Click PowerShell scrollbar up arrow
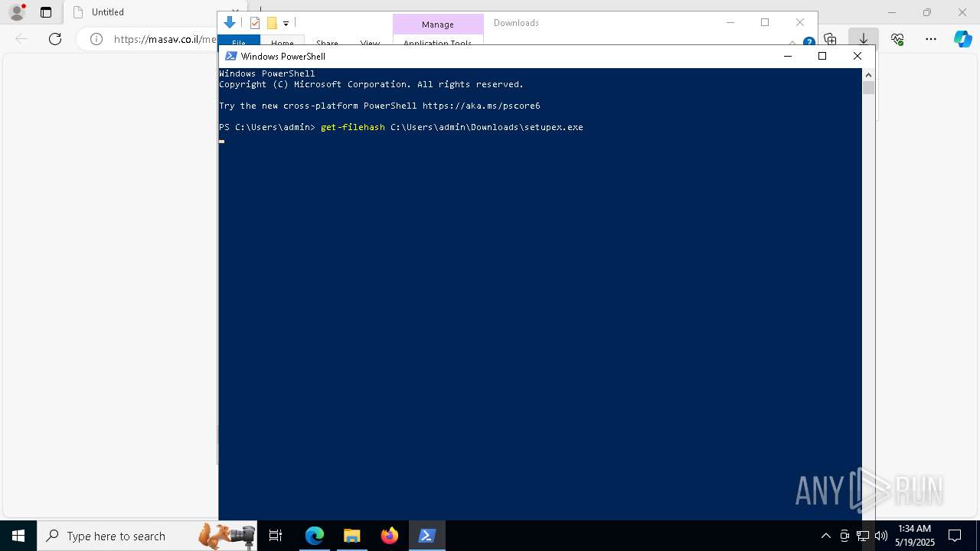The width and height of the screenshot is (980, 551). click(x=868, y=74)
